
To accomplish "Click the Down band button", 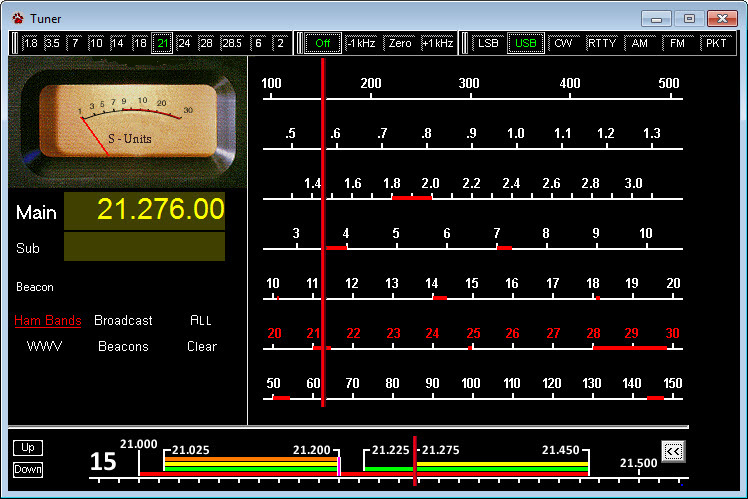I will [x=28, y=469].
